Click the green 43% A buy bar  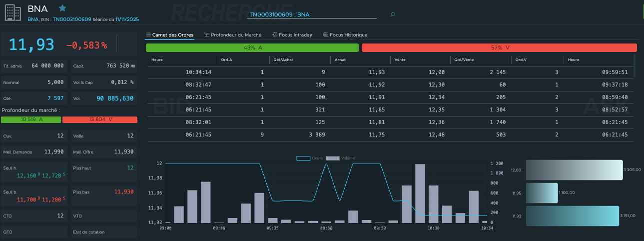click(252, 47)
